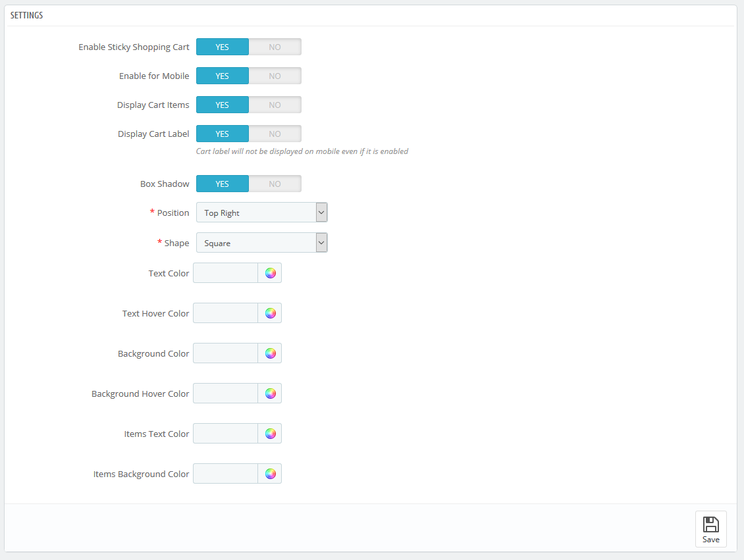Open the Items Text Color picker icon
Viewport: 744px width, 560px height.
(x=270, y=433)
